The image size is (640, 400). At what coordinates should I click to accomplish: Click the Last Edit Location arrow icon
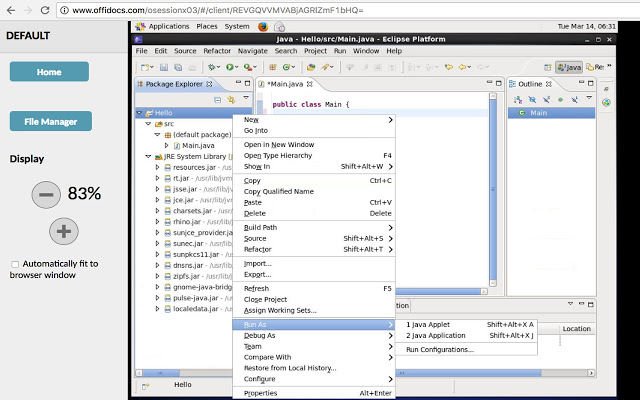point(449,67)
